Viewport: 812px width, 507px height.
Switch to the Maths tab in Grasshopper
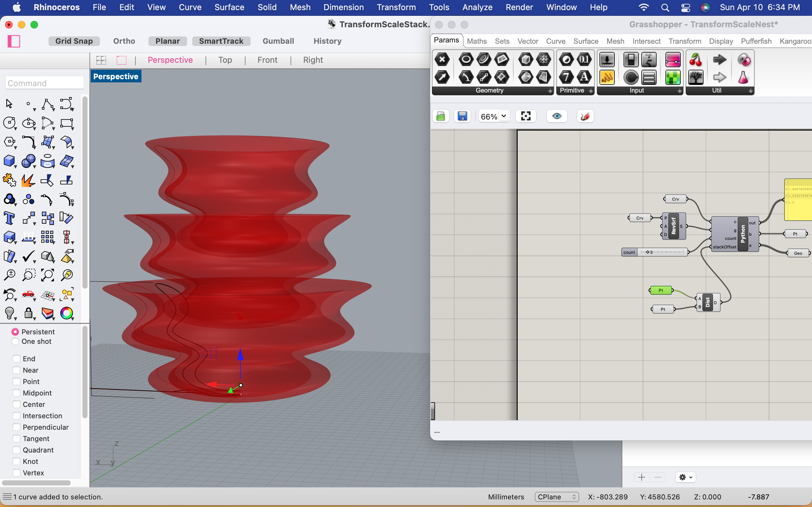pos(476,41)
